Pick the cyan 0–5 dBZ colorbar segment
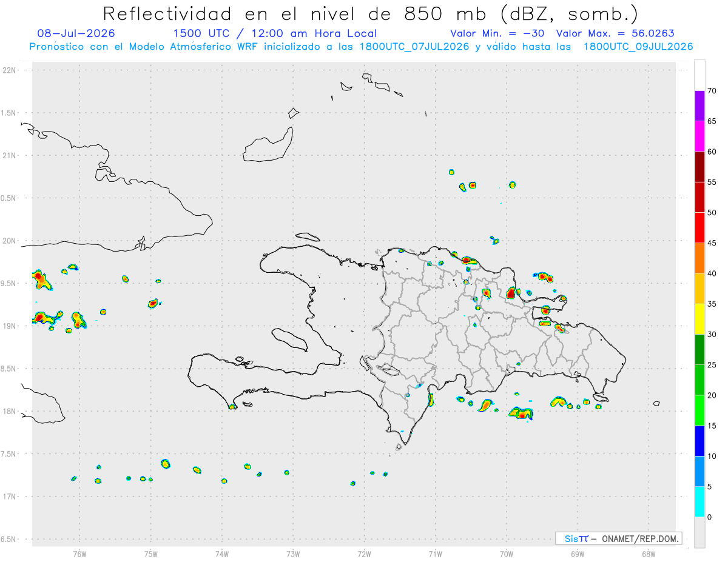This screenshot has width=728, height=562. tap(699, 501)
